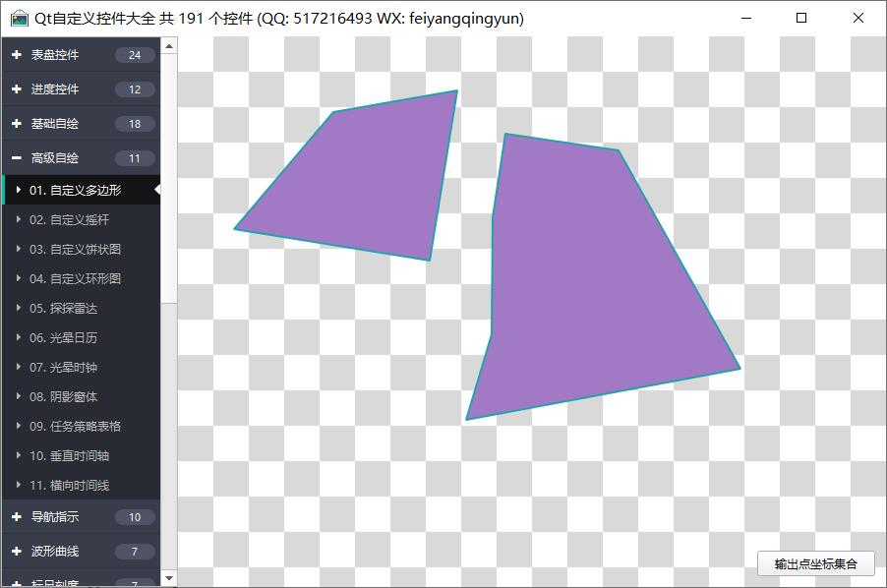This screenshot has width=887, height=588.
Task: Click the 10 count badge beside 导航指示
Action: click(x=135, y=517)
